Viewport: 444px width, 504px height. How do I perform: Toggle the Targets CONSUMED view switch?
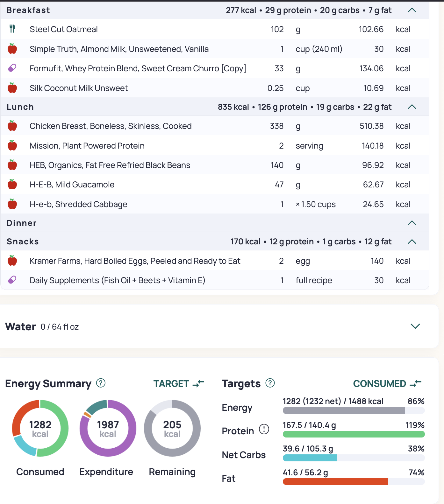pos(387,384)
